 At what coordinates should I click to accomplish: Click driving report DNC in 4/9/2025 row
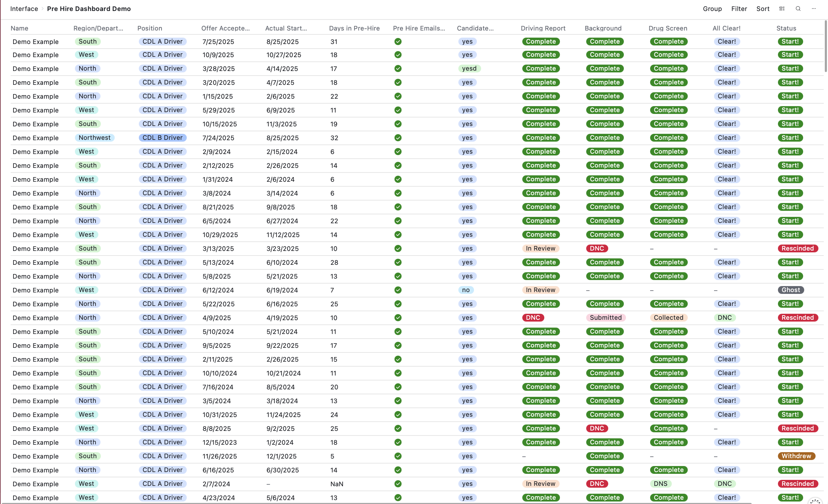(x=533, y=318)
